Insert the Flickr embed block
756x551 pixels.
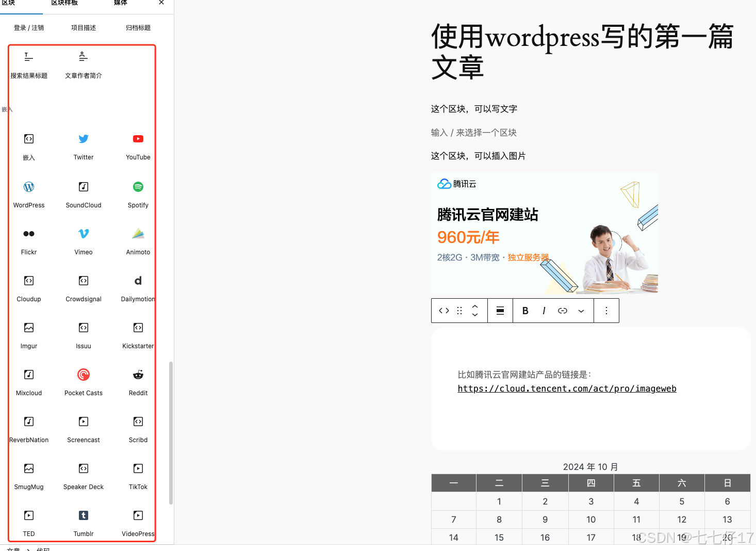pos(29,241)
